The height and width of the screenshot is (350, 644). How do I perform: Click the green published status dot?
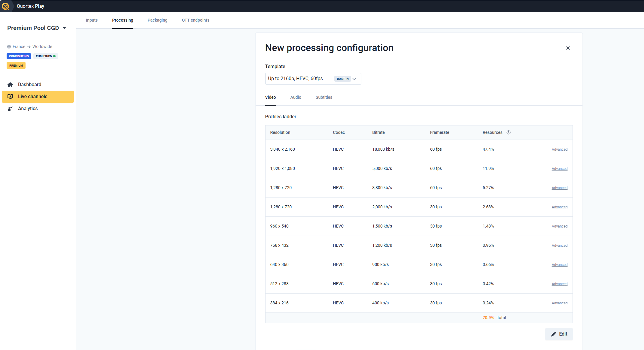click(54, 56)
